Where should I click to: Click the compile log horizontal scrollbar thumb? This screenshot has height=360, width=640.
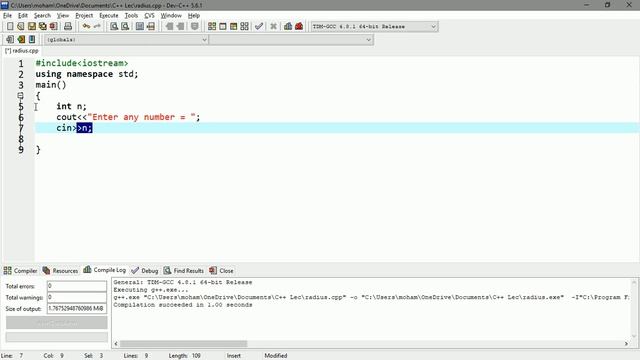(x=183, y=344)
